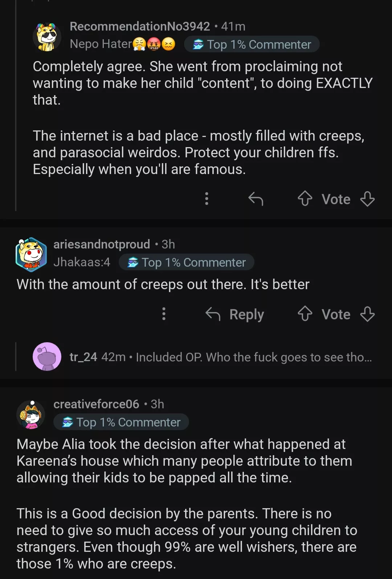
Task: Open RecommendationNo3942's avatar
Action: 47,36
